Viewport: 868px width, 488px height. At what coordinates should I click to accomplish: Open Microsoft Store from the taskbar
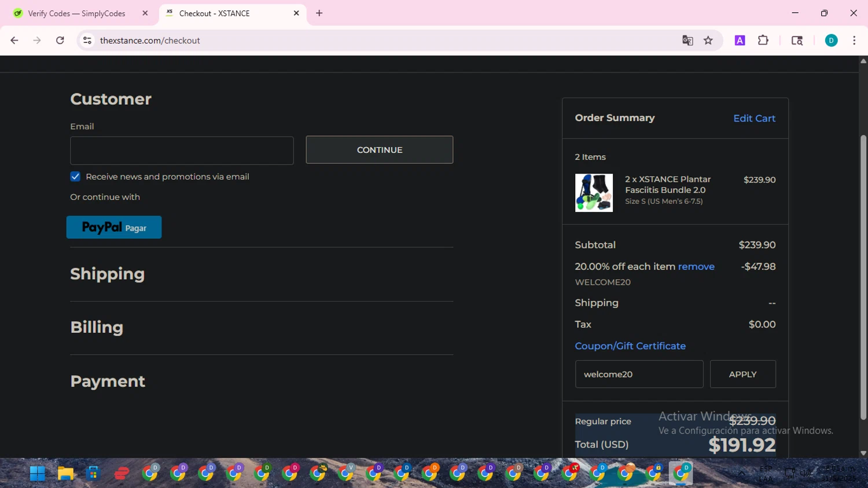click(x=93, y=474)
